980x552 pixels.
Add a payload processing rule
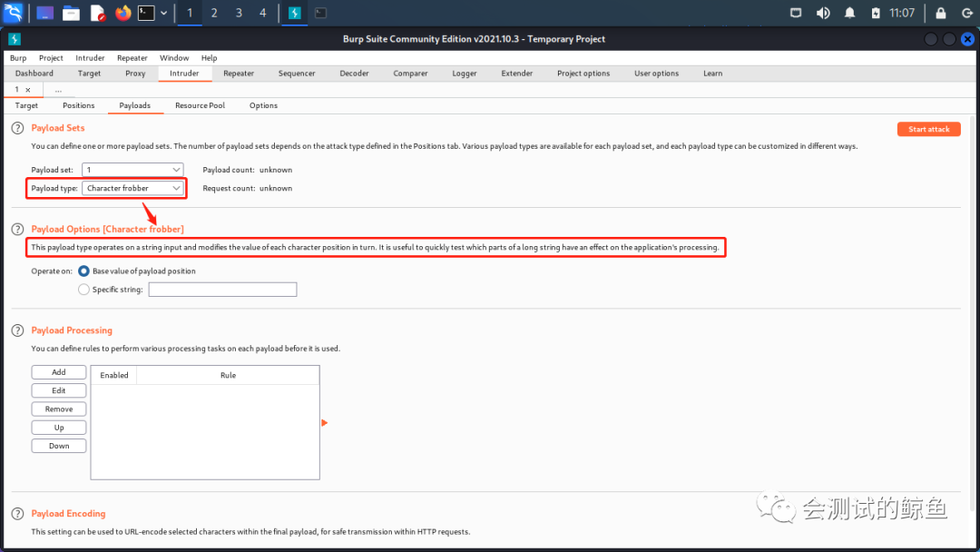click(59, 372)
